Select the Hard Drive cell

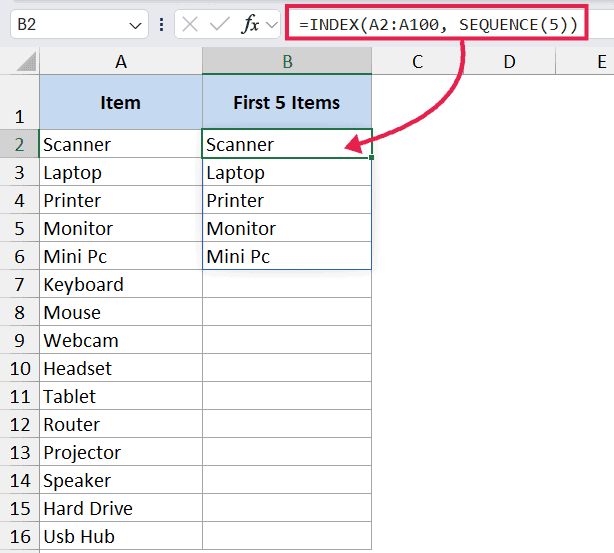[121, 508]
